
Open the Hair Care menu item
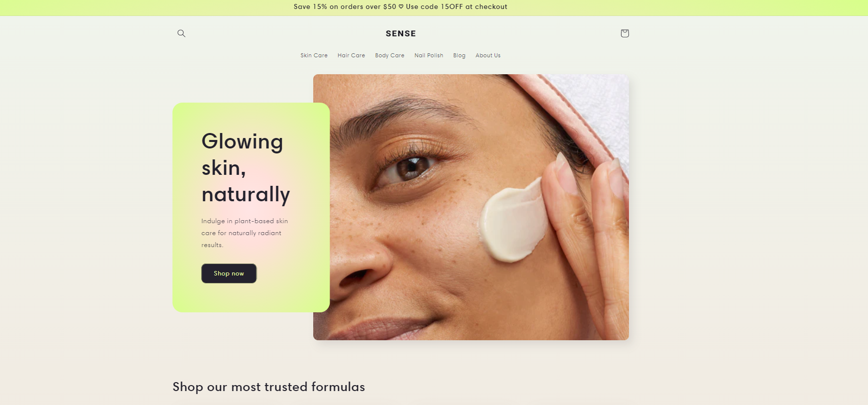(351, 55)
